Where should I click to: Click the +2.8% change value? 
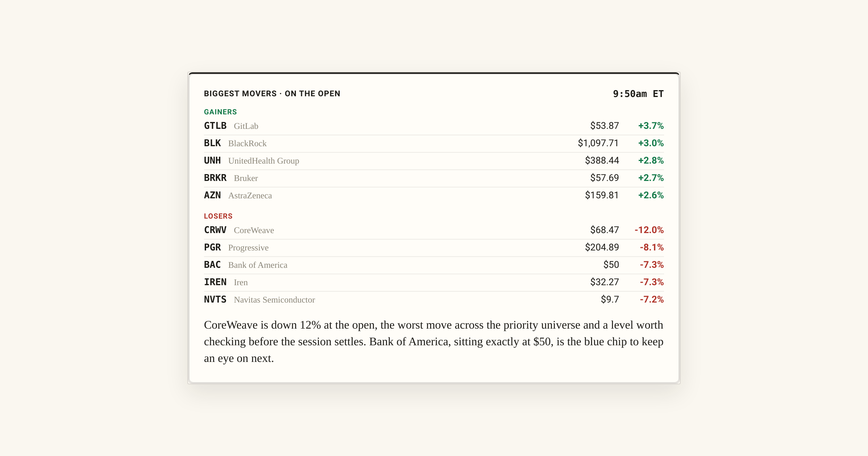pos(651,160)
